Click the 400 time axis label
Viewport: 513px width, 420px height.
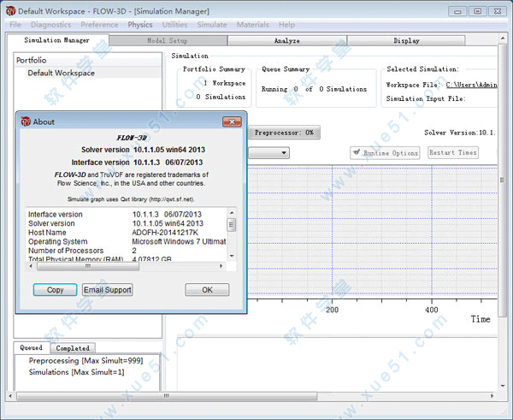(432, 310)
